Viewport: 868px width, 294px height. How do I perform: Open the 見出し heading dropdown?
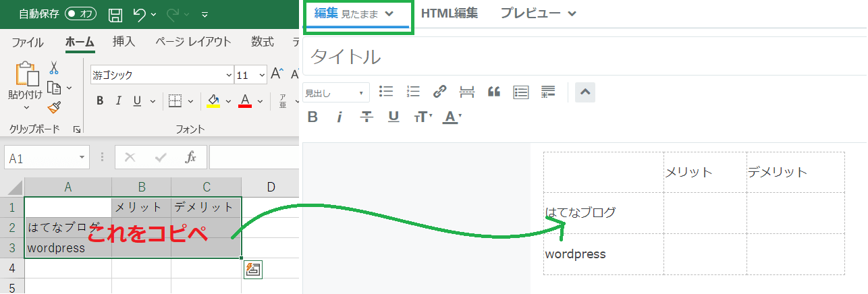pos(336,92)
